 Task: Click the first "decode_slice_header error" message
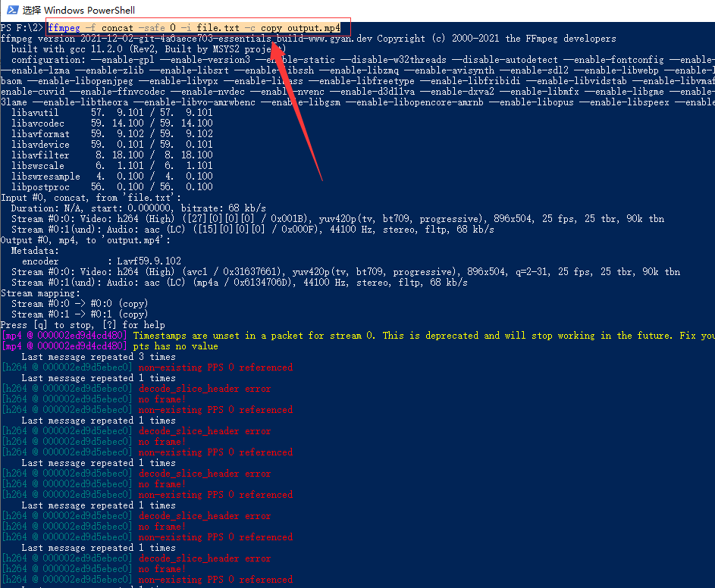click(x=205, y=389)
